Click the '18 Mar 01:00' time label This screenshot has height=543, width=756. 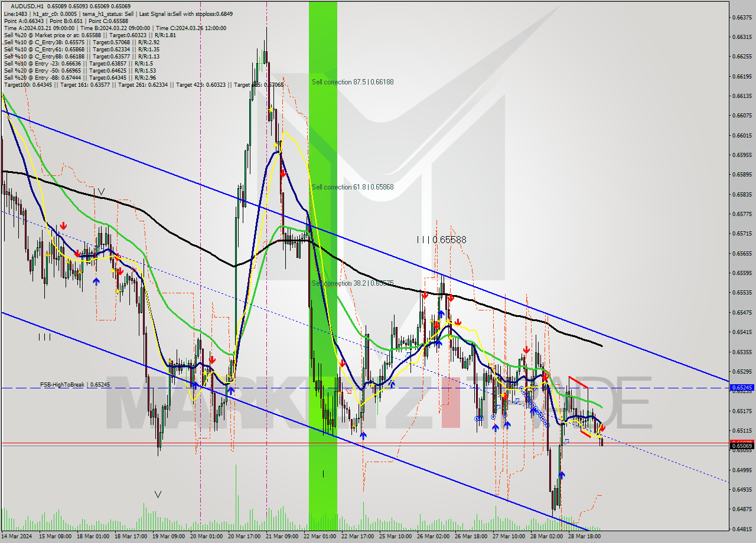(93, 537)
